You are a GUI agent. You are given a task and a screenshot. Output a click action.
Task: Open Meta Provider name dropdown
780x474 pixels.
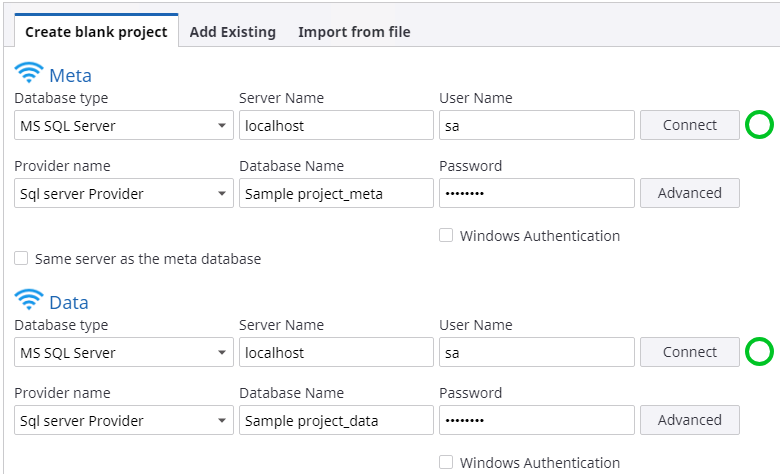click(x=123, y=193)
